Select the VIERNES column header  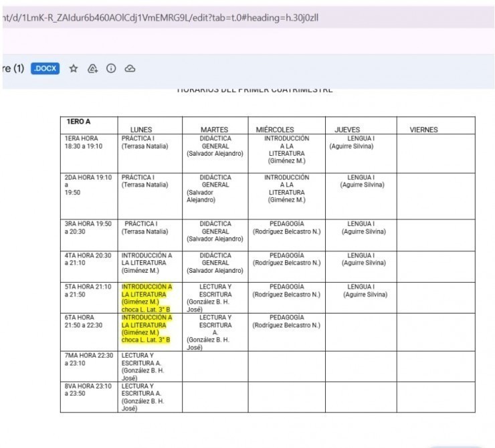point(423,130)
